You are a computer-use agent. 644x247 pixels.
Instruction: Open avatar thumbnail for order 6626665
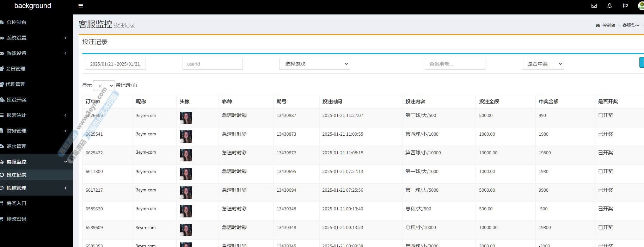186,118
